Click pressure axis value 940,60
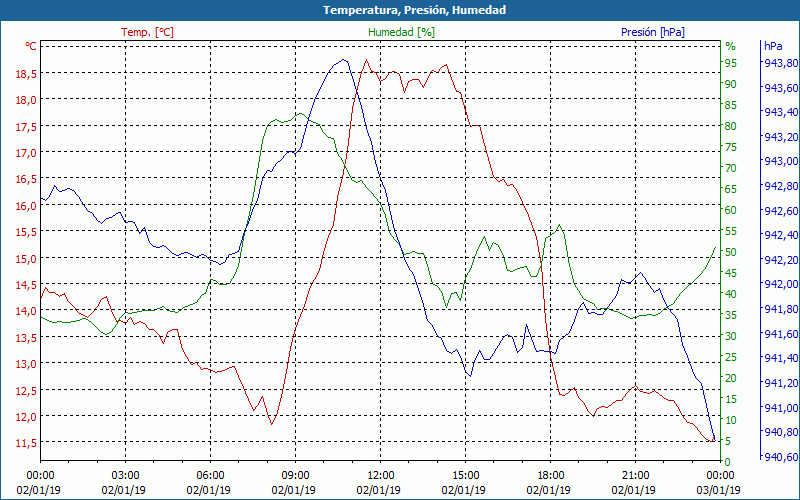The image size is (800, 500). point(781,457)
